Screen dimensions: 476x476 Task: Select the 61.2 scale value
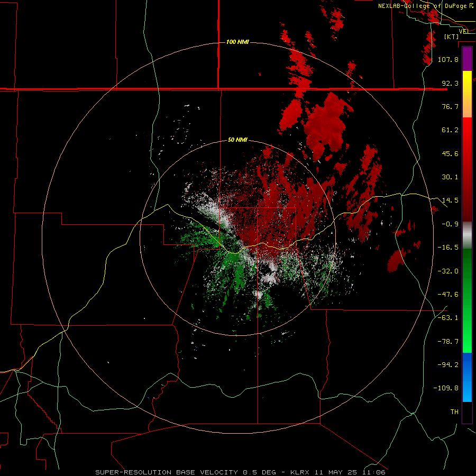(x=450, y=130)
